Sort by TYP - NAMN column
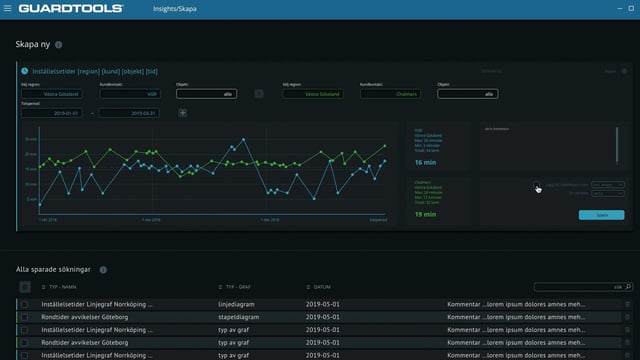The image size is (640, 360). [59, 287]
